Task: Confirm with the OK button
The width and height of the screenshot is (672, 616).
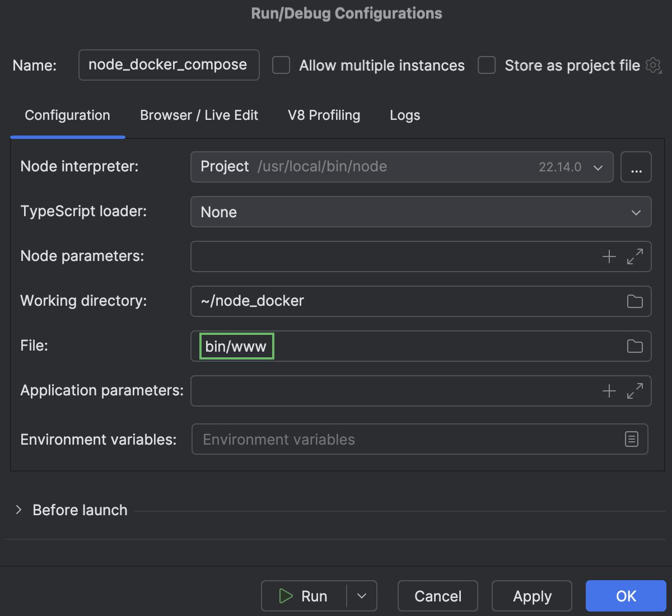Action: (626, 596)
